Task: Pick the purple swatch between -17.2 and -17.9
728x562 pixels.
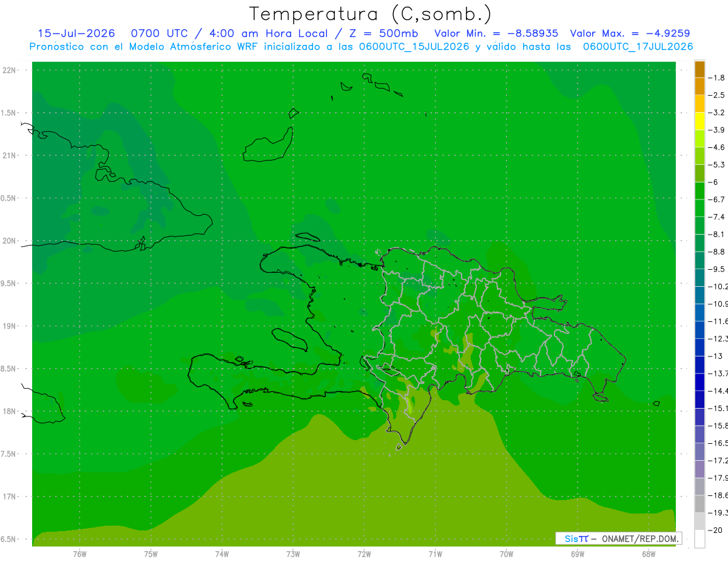Action: coord(699,469)
